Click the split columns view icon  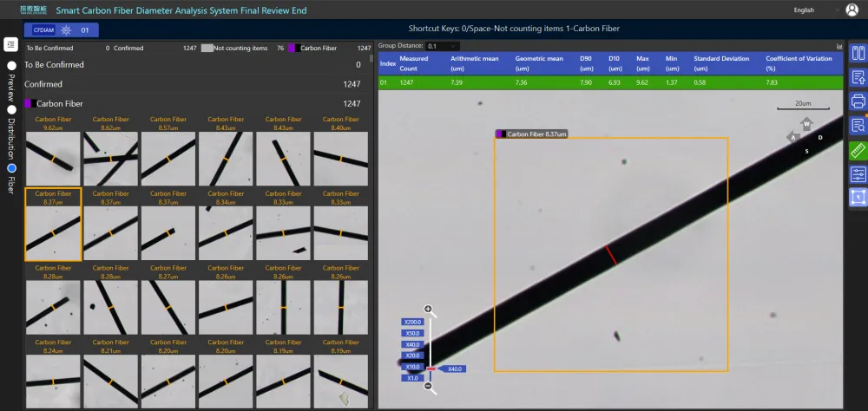point(858,53)
